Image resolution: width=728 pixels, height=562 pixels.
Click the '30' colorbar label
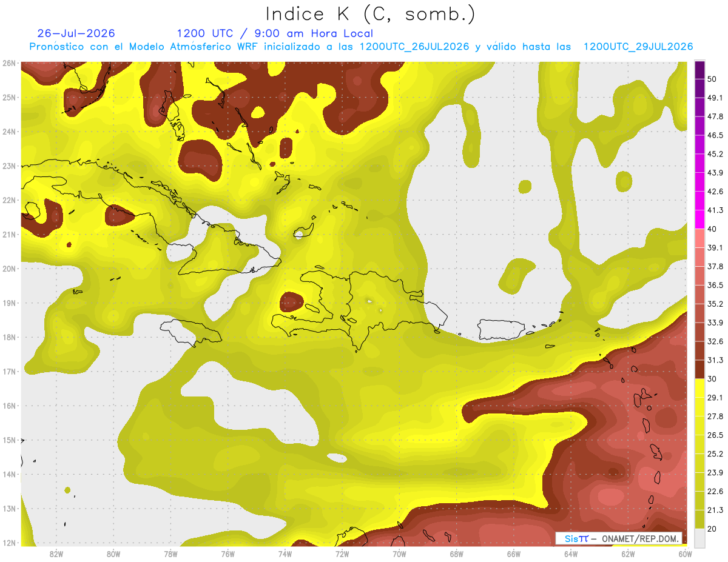713,379
